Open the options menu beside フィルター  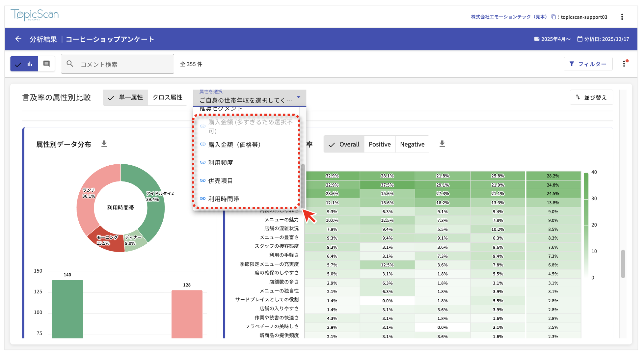624,64
